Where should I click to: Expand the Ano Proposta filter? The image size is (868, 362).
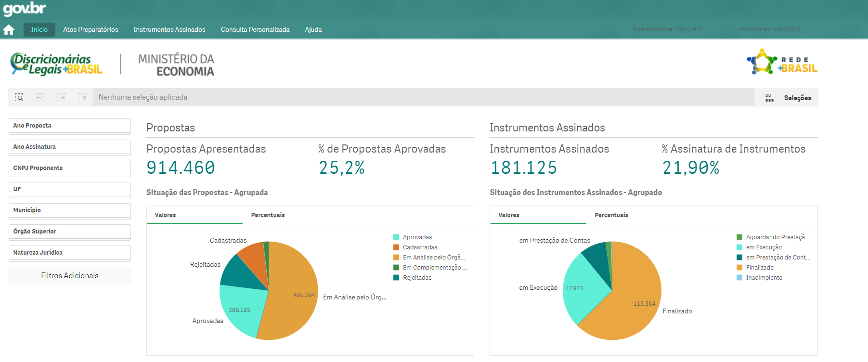(69, 126)
